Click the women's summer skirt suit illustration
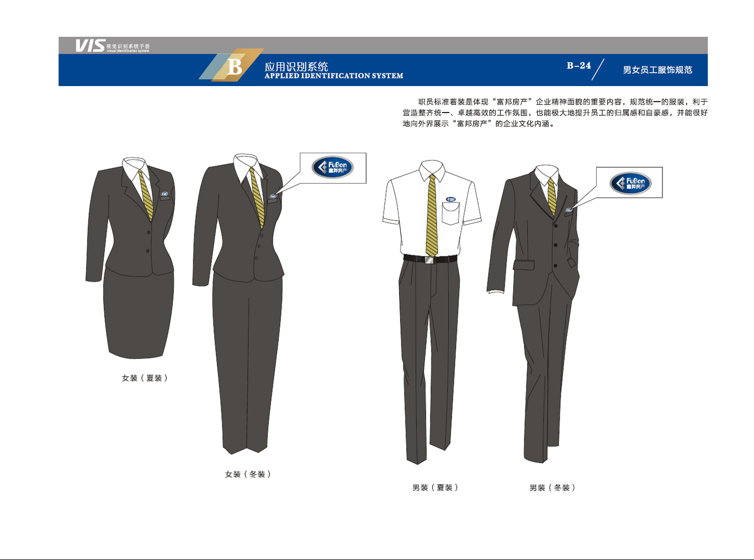The height and width of the screenshot is (560, 754). [131, 257]
